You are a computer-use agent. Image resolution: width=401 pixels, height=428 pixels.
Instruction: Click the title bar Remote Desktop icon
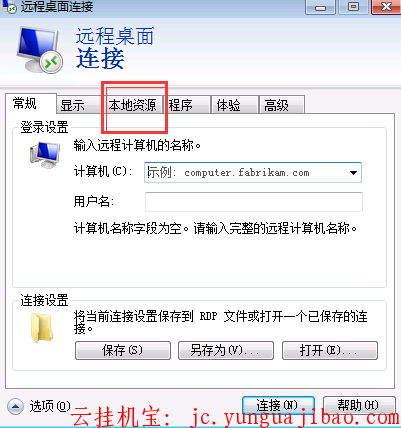tap(9, 6)
